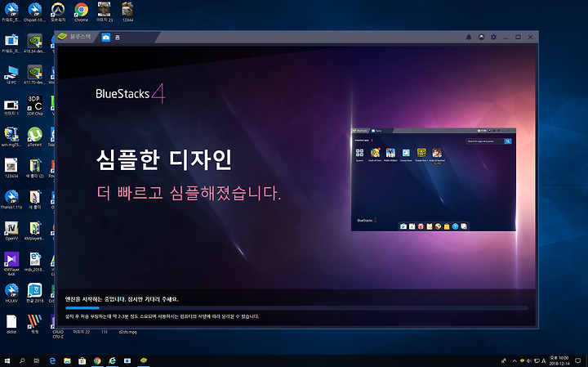Switch to Chrome on the taskbar
The width and height of the screenshot is (588, 367).
tap(97, 361)
